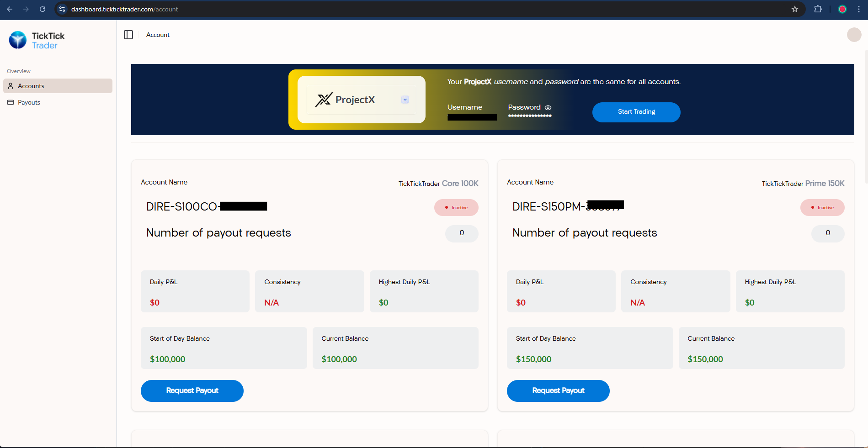Expand the ProjectX platform dropdown
This screenshot has height=448, width=868.
pos(405,100)
